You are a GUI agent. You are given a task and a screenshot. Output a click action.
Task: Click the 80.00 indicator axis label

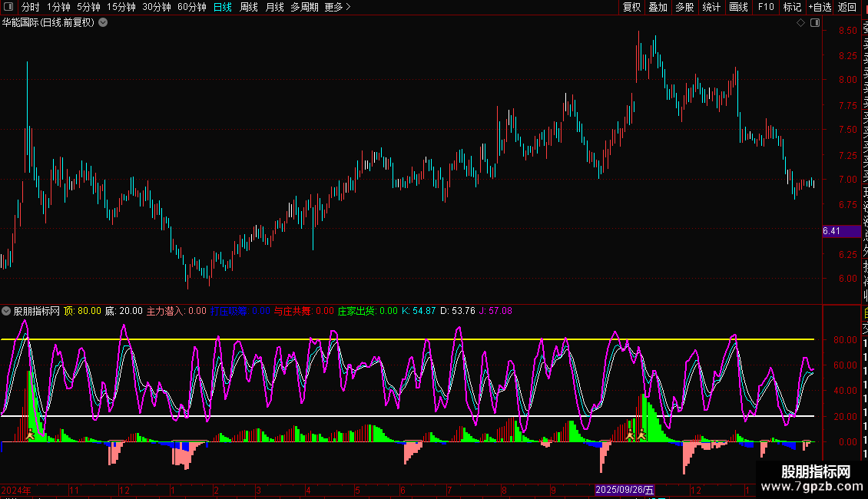846,340
